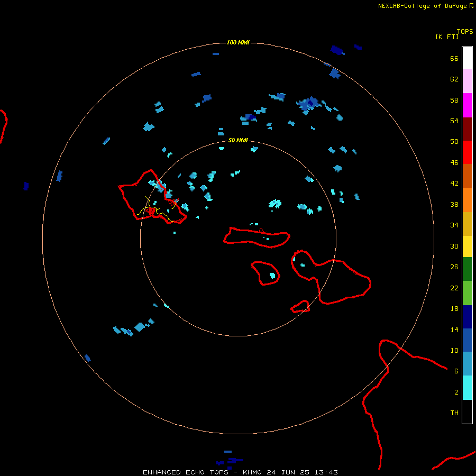476x476 pixels.
Task: Click the '13:43' timestamp
Action: 326,472
